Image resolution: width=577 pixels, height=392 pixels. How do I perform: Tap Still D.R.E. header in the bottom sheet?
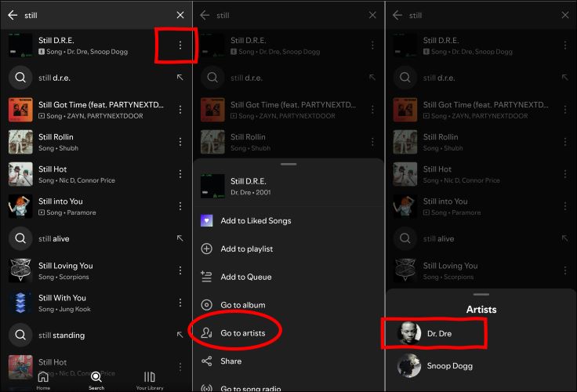pos(288,187)
